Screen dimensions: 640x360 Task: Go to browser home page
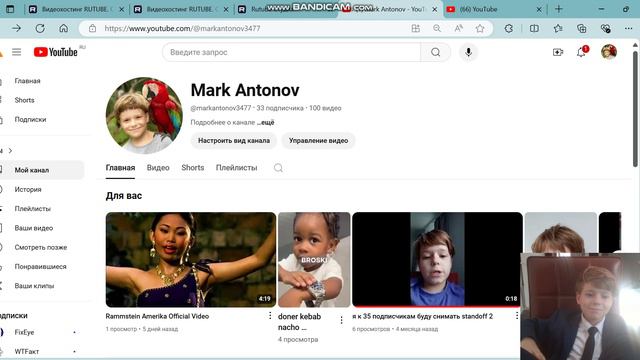point(64,29)
